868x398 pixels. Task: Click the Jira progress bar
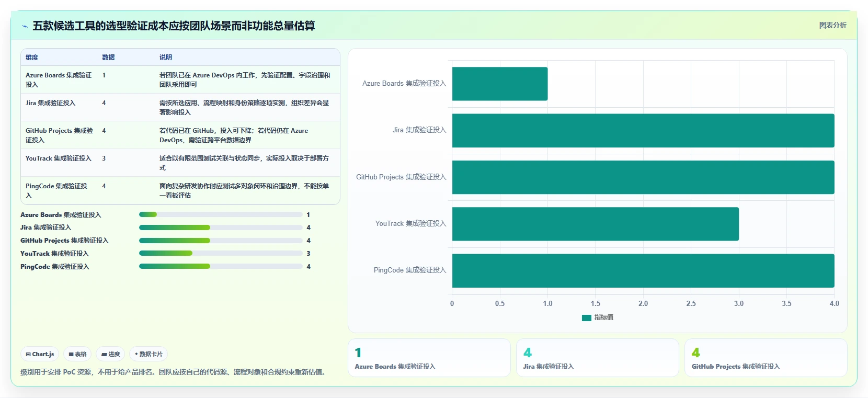coord(221,228)
